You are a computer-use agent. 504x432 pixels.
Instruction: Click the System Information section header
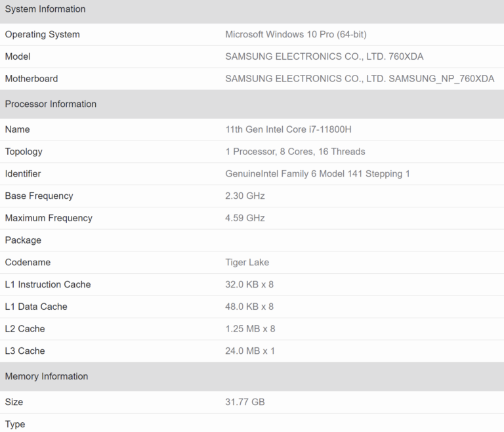45,9
